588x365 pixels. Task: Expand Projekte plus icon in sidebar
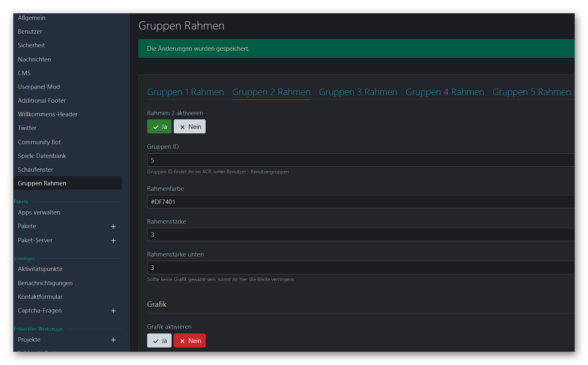pyautogui.click(x=113, y=340)
